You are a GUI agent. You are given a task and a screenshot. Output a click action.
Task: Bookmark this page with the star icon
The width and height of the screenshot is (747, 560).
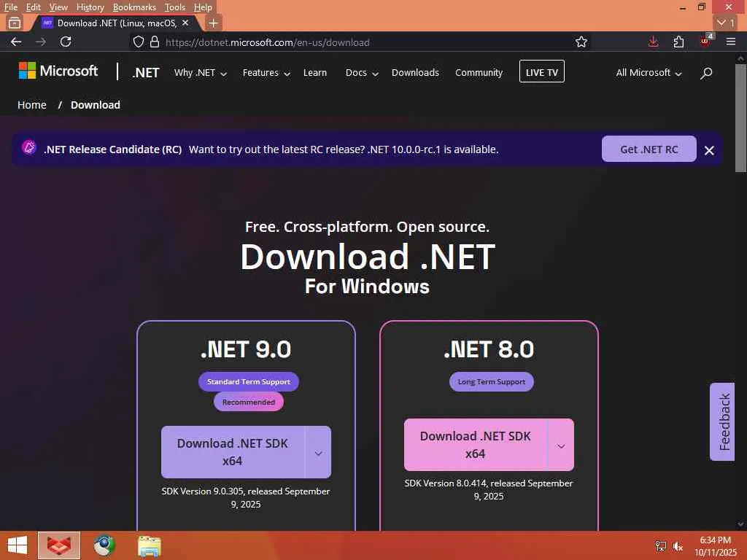[581, 42]
